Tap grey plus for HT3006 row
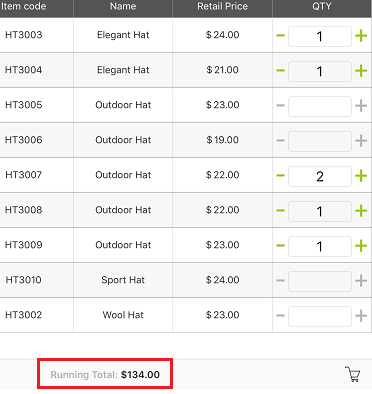Screen dimensions: 372x394 [x=361, y=141]
